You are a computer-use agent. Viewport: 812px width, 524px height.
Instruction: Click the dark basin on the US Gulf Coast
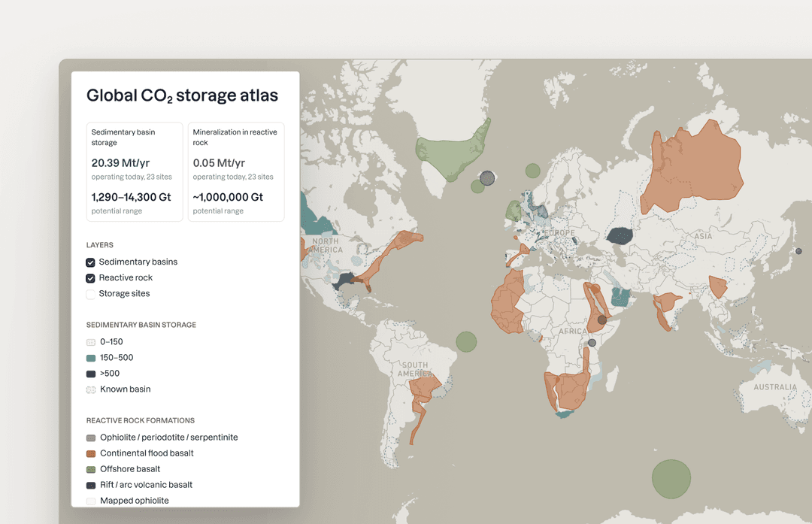click(344, 281)
